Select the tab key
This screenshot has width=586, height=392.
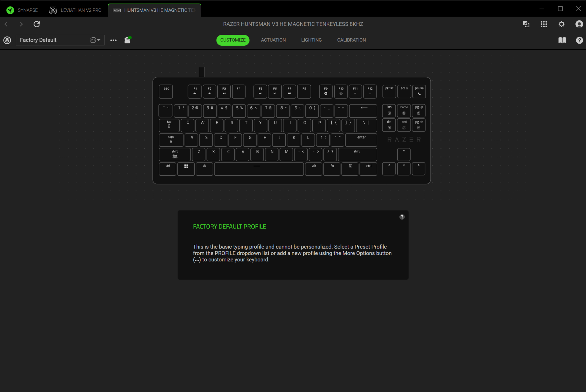(169, 126)
